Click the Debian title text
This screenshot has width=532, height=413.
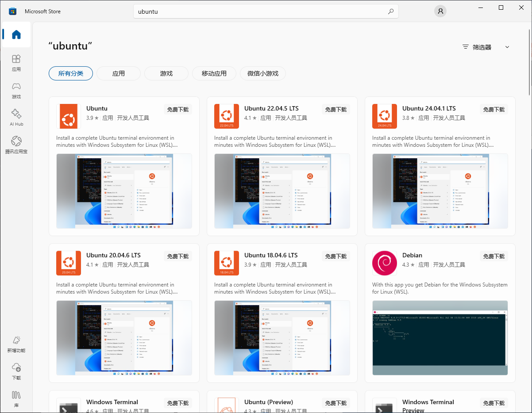tap(412, 255)
